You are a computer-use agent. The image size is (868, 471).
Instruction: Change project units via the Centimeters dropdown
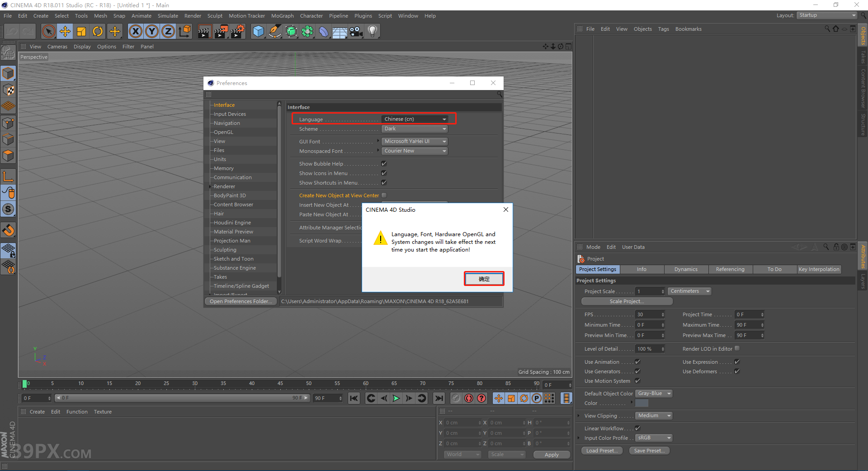[689, 291]
